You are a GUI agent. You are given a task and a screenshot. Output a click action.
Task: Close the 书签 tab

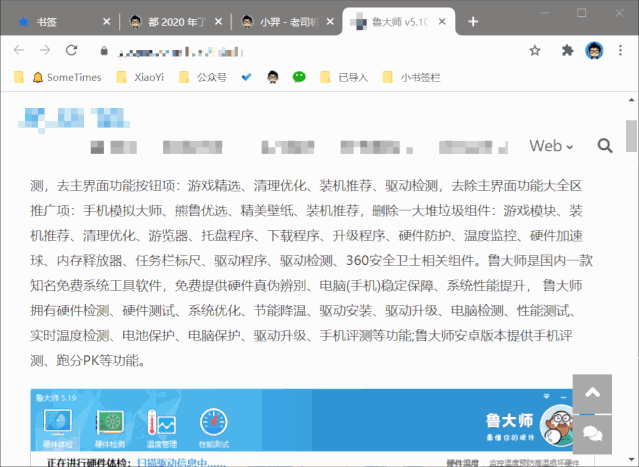[106, 22]
